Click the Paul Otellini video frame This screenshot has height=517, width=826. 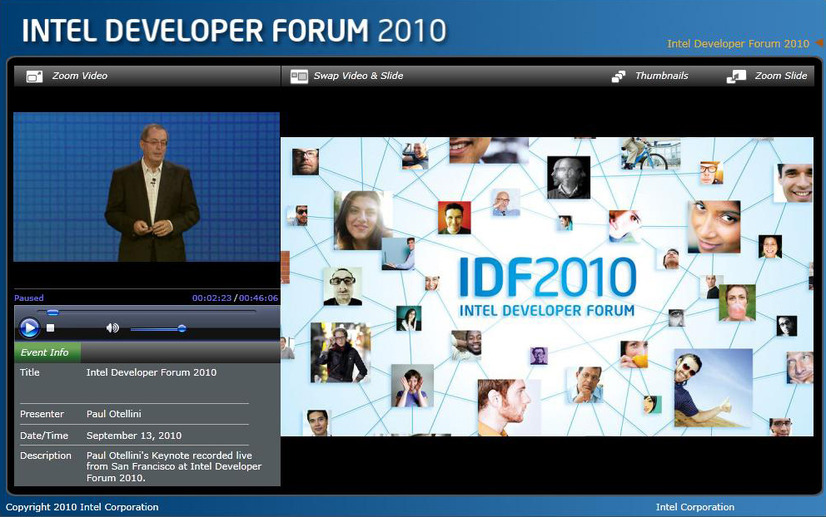pyautogui.click(x=146, y=187)
